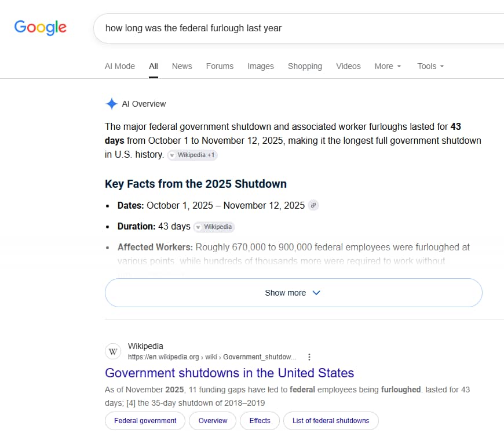The width and height of the screenshot is (504, 444).
Task: Open Government shutdowns in the United States link
Action: (x=229, y=373)
